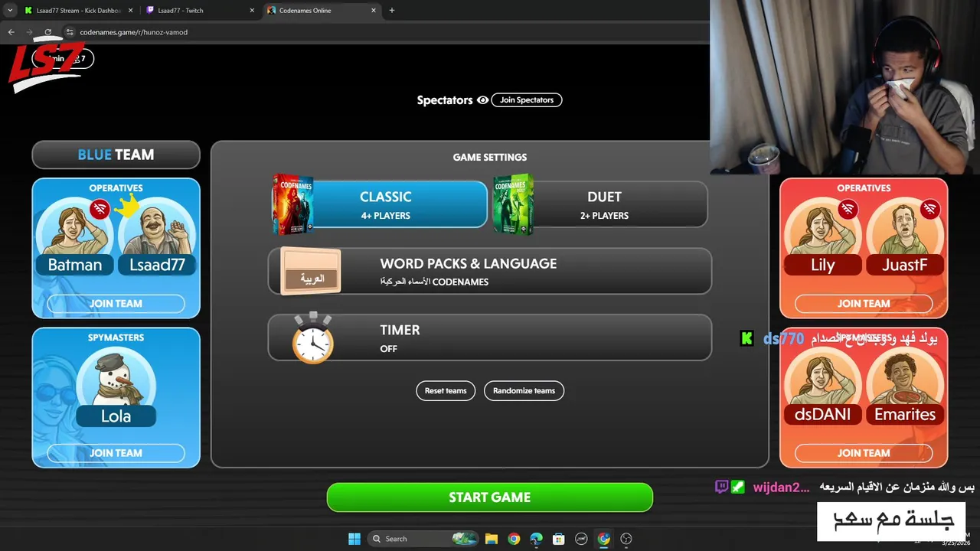Screen dimensions: 980x551
Task: Join the blue team spymasters
Action: coord(116,453)
